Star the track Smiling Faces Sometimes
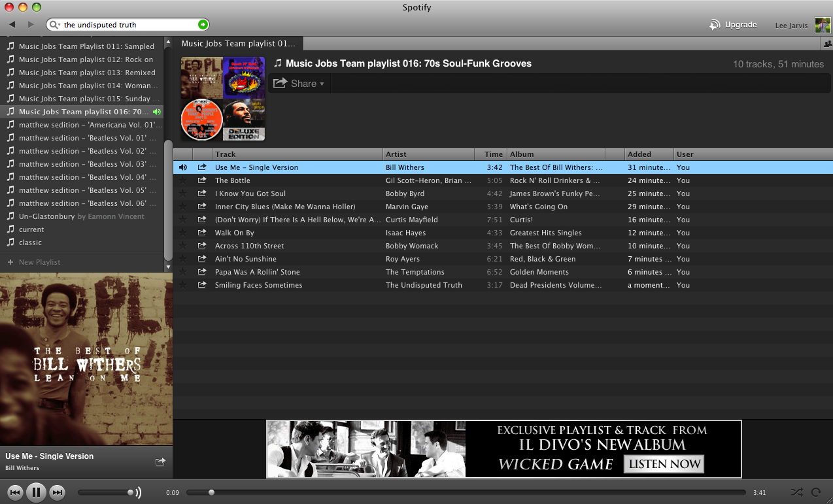This screenshot has width=833, height=504. pyautogui.click(x=182, y=285)
